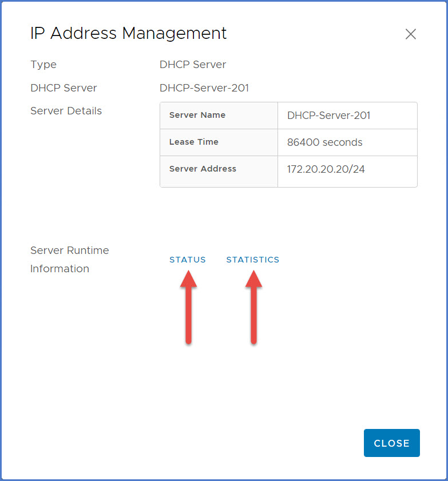Viewport: 448px width, 481px height.
Task: Open the STATISTICS view
Action: pos(252,260)
